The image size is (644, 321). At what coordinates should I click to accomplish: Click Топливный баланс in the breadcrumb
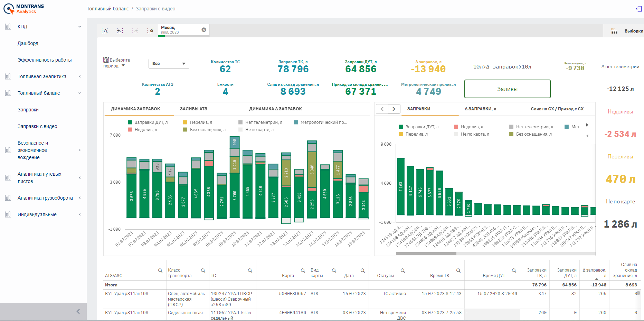pos(108,9)
